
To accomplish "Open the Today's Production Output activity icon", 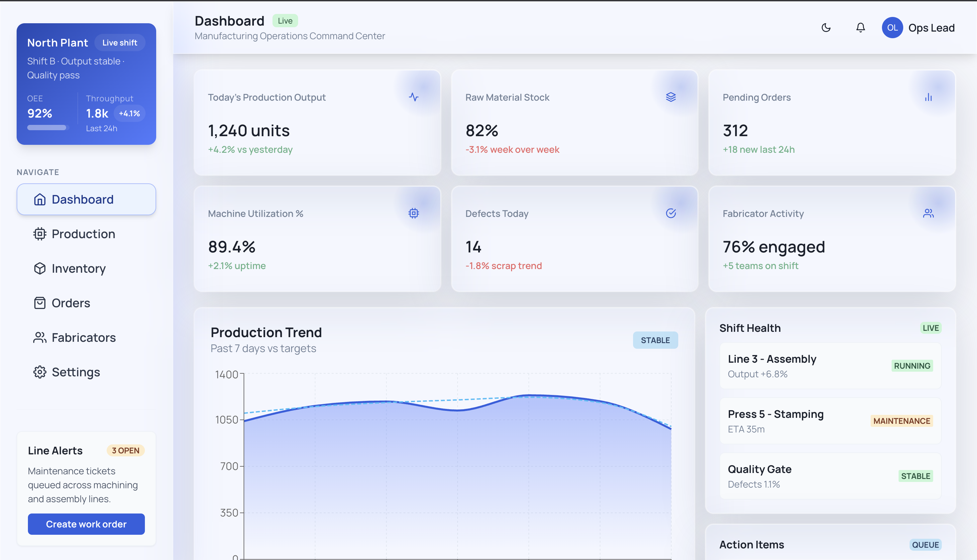I will pos(413,97).
